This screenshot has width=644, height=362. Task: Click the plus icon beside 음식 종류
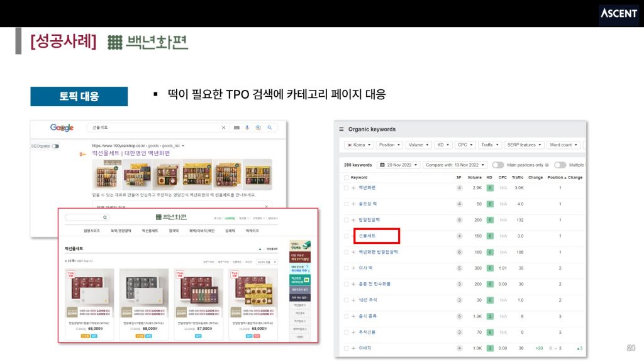[353, 317]
